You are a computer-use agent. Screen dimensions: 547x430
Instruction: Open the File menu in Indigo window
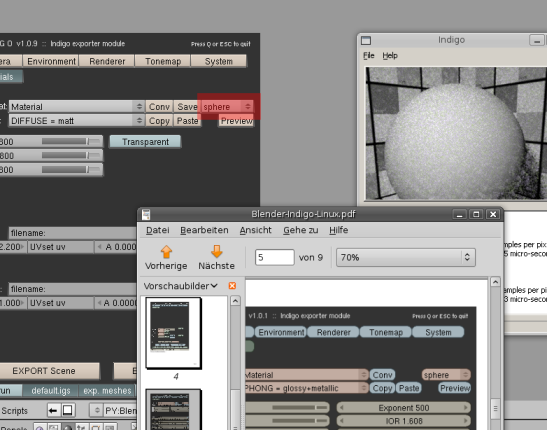point(369,55)
